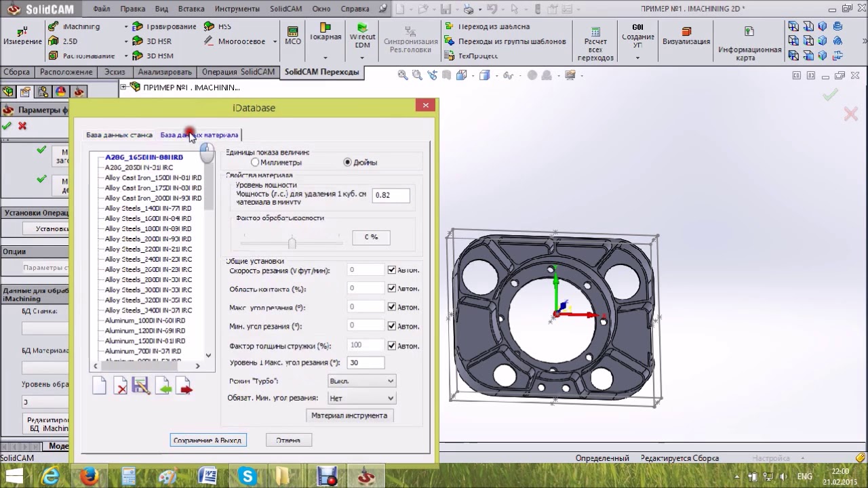Toggle Автом. for Фактор толщины стружки
Image resolution: width=868 pixels, height=488 pixels.
(391, 346)
